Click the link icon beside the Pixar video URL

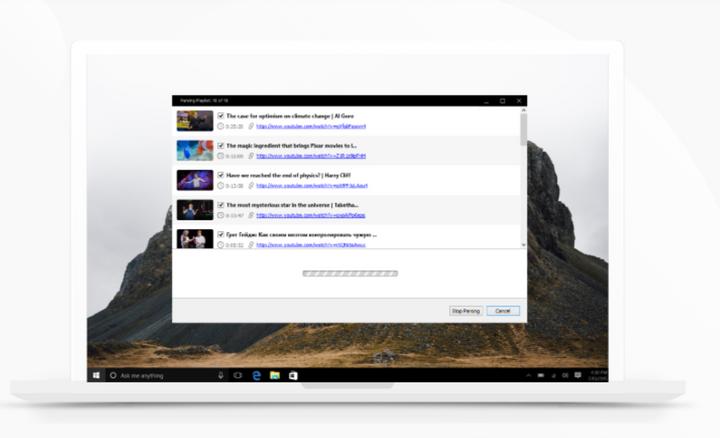click(251, 156)
